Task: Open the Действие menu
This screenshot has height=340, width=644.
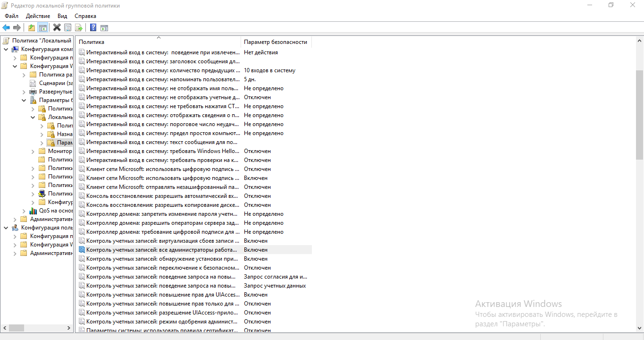Action: point(38,16)
